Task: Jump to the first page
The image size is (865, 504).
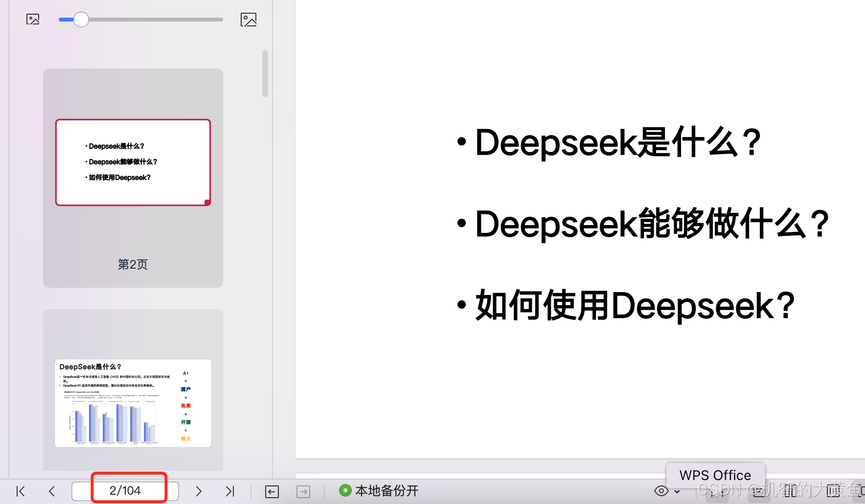Action: coord(21,491)
